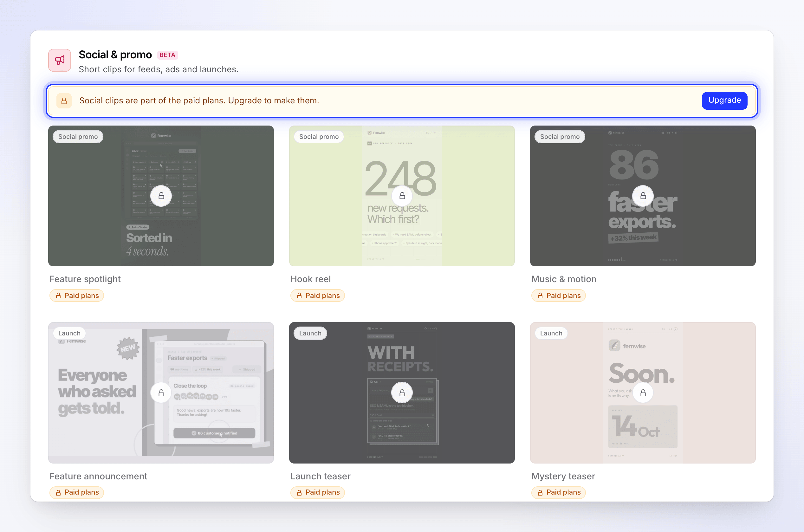Screen dimensions: 804x532
Task: Select Paid plans badge under Launch teaser
Action: point(318,492)
